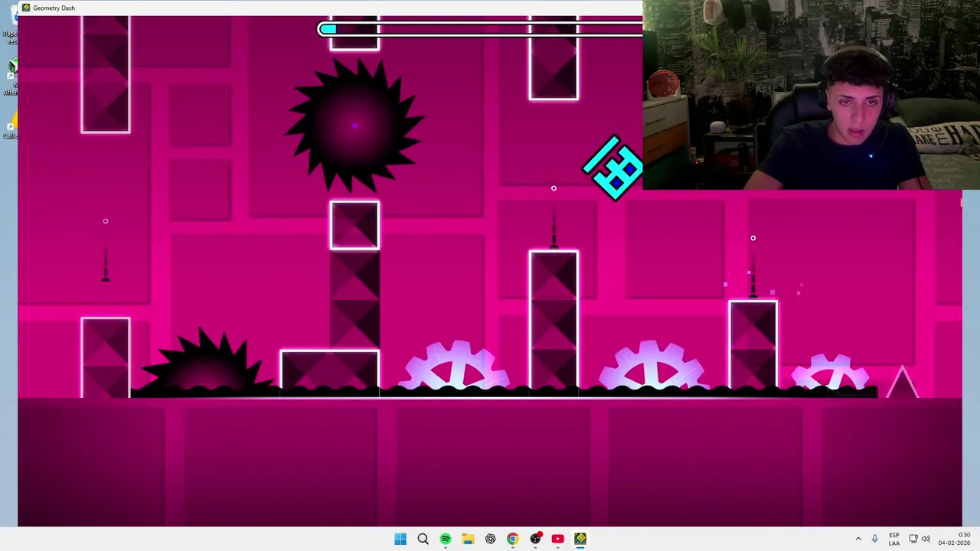Open the Windows Start menu
Viewport: 980px width, 551px height.
coord(400,539)
